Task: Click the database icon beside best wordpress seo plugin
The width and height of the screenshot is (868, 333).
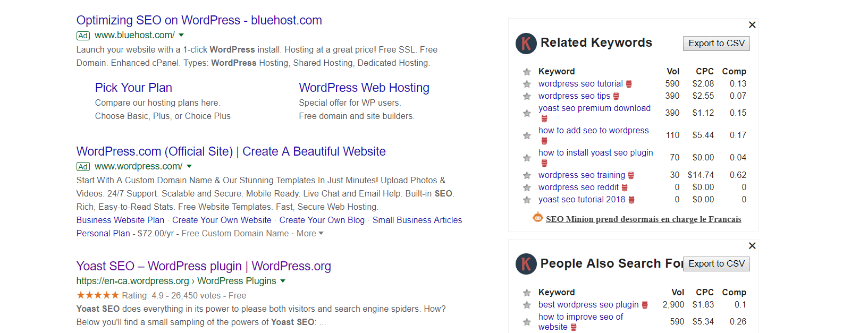Action: point(645,304)
